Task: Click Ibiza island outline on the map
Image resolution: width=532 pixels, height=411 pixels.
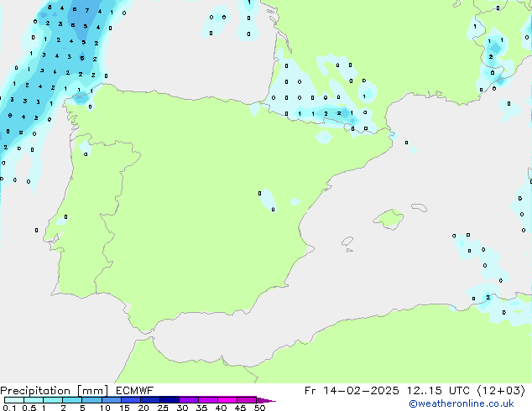Action: (347, 242)
